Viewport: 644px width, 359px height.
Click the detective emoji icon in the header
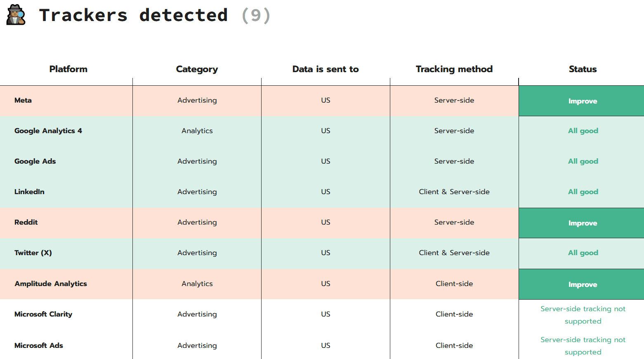pos(15,15)
